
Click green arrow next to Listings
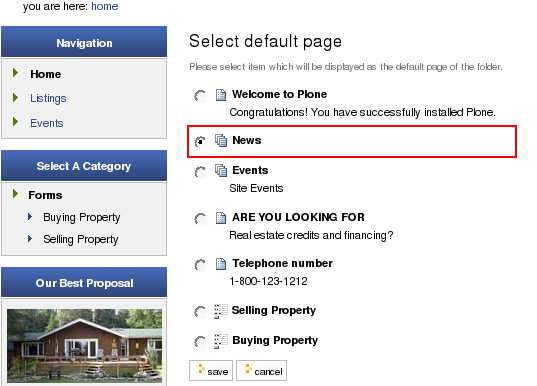15,98
